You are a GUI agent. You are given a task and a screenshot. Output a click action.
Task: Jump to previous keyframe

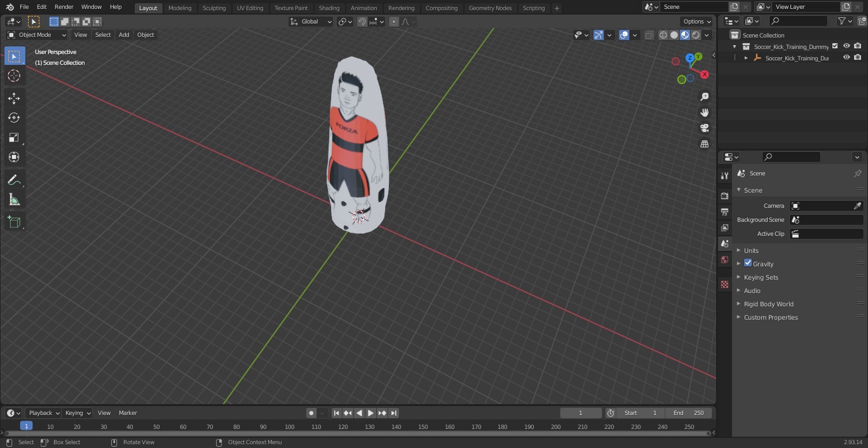tap(348, 413)
